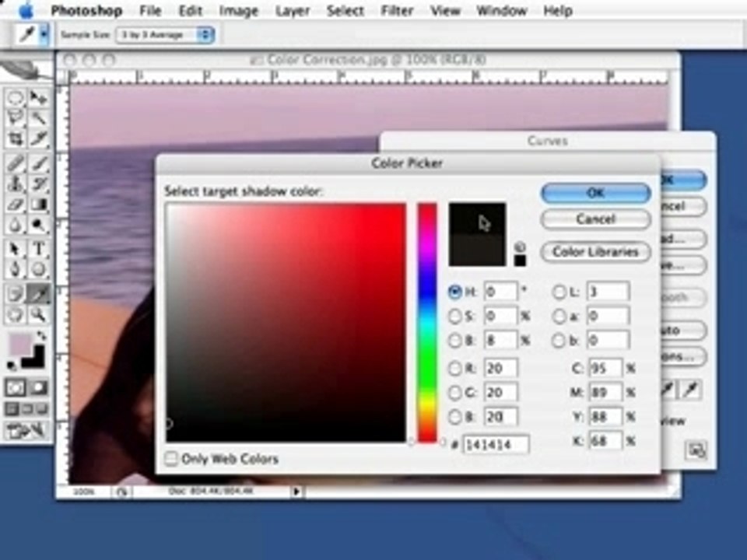Open the Window menu
Viewport: 747px width, 560px height.
click(502, 10)
